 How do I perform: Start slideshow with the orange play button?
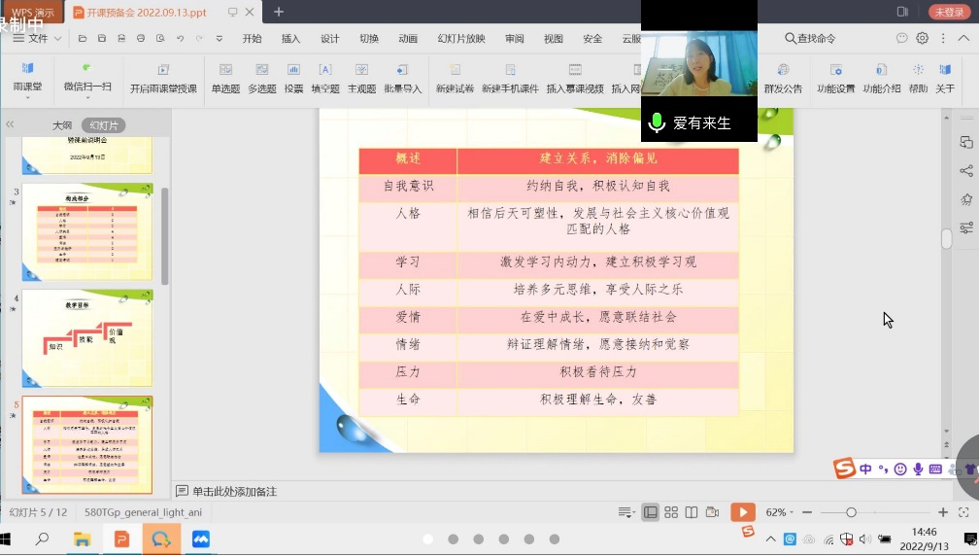(x=742, y=512)
